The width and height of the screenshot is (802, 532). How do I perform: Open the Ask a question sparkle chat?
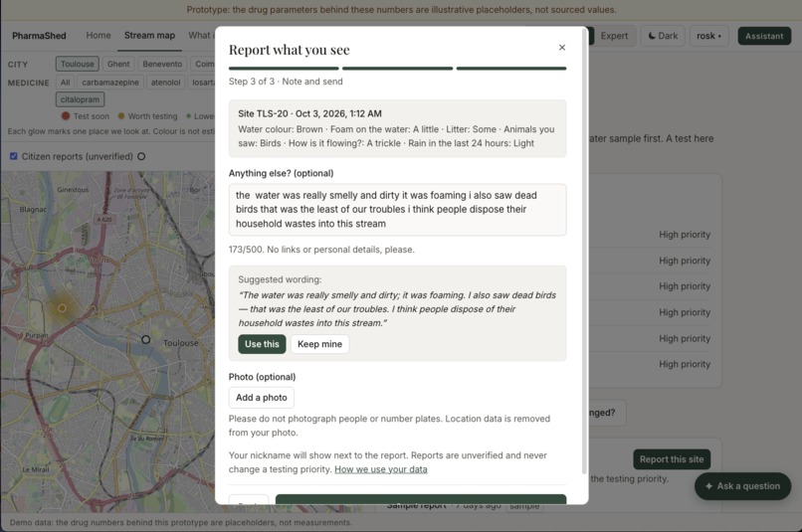[742, 486]
